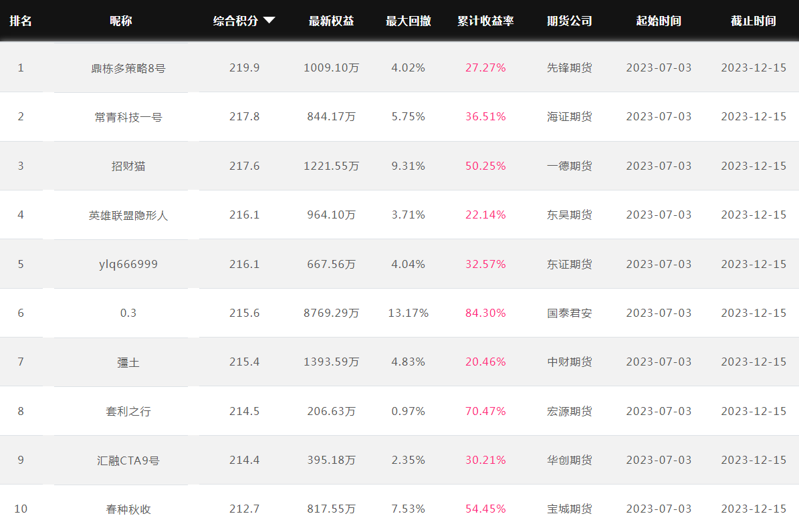Click equity value 964.10万
The height and width of the screenshot is (532, 799).
(331, 215)
